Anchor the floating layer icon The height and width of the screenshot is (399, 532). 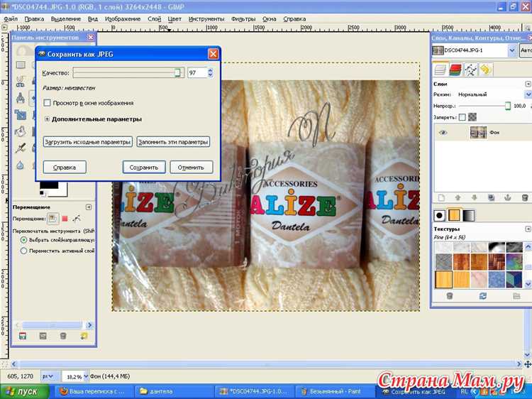coord(508,197)
